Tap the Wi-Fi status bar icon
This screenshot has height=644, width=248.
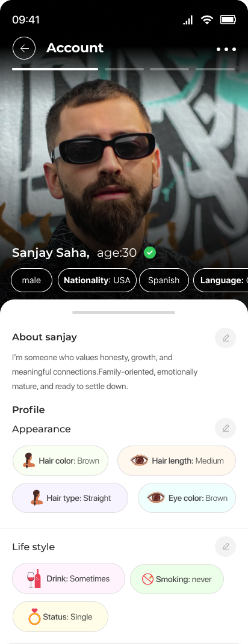[x=207, y=20]
